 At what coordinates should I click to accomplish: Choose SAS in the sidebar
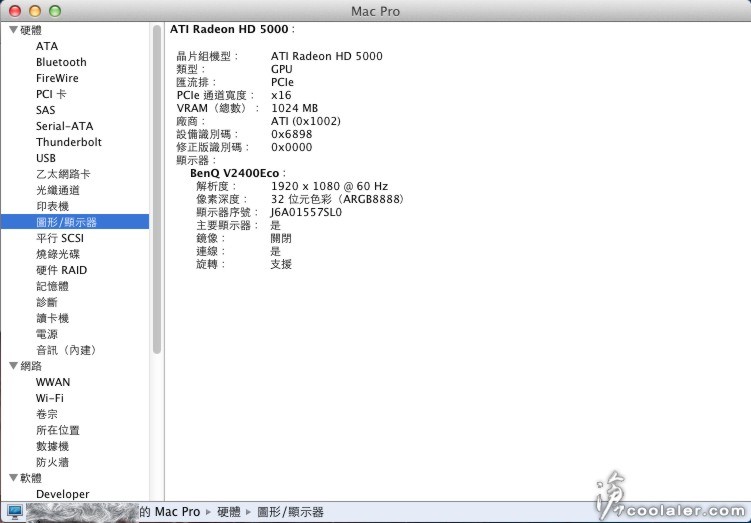pos(46,110)
